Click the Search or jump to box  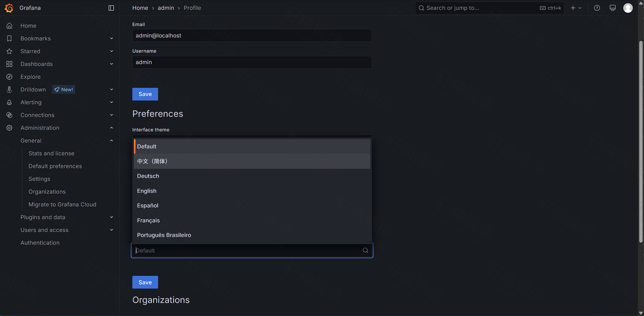tap(490, 8)
